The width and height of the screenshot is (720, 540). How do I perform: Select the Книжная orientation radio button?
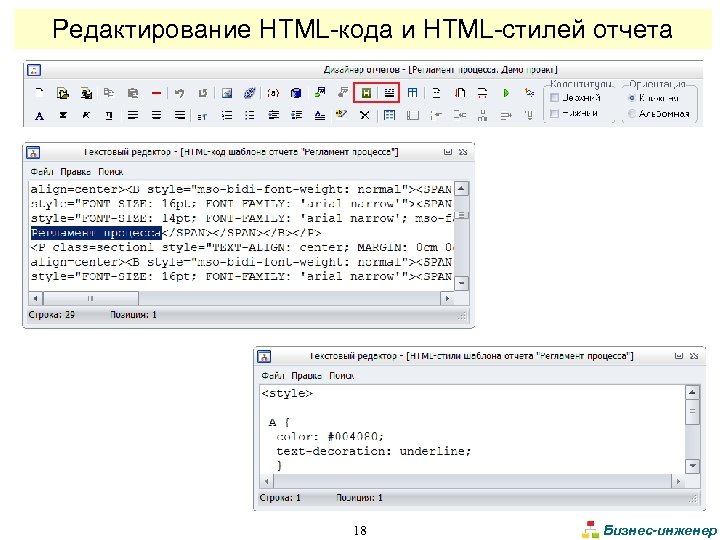click(632, 98)
